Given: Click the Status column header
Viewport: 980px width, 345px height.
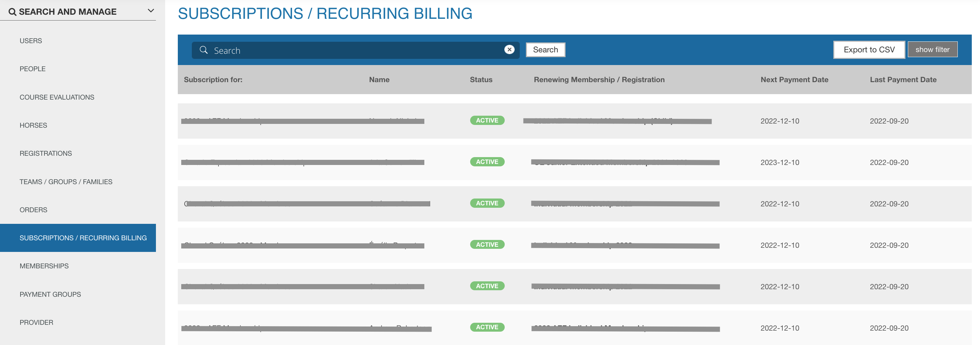Looking at the screenshot, I should [x=481, y=80].
